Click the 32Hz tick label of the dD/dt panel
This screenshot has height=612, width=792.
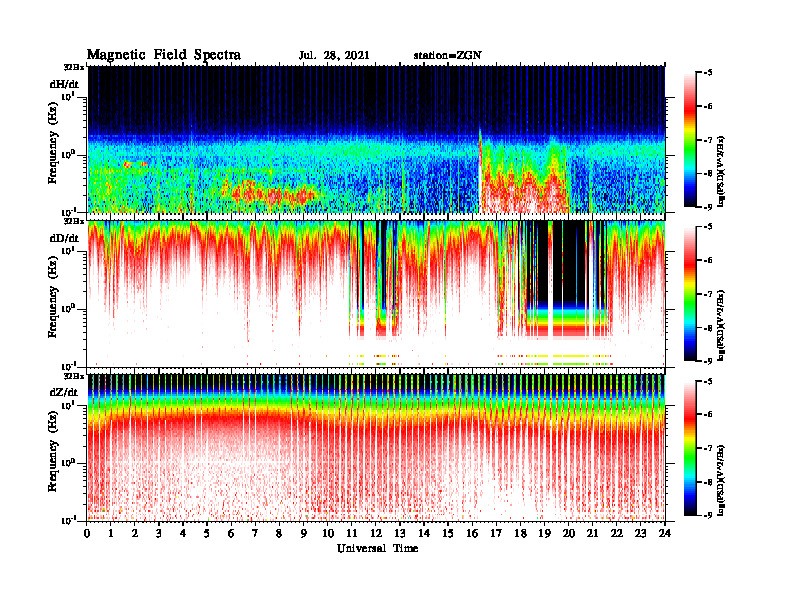point(74,221)
